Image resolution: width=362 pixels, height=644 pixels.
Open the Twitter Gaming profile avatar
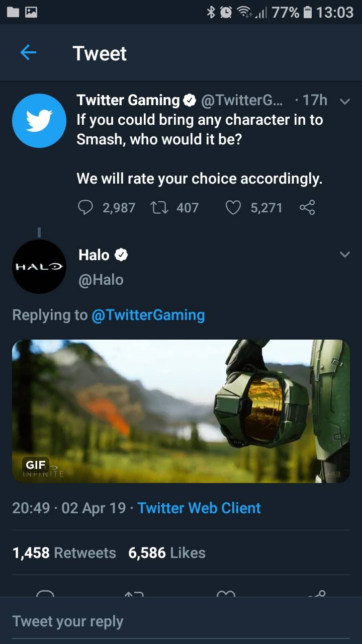click(39, 121)
